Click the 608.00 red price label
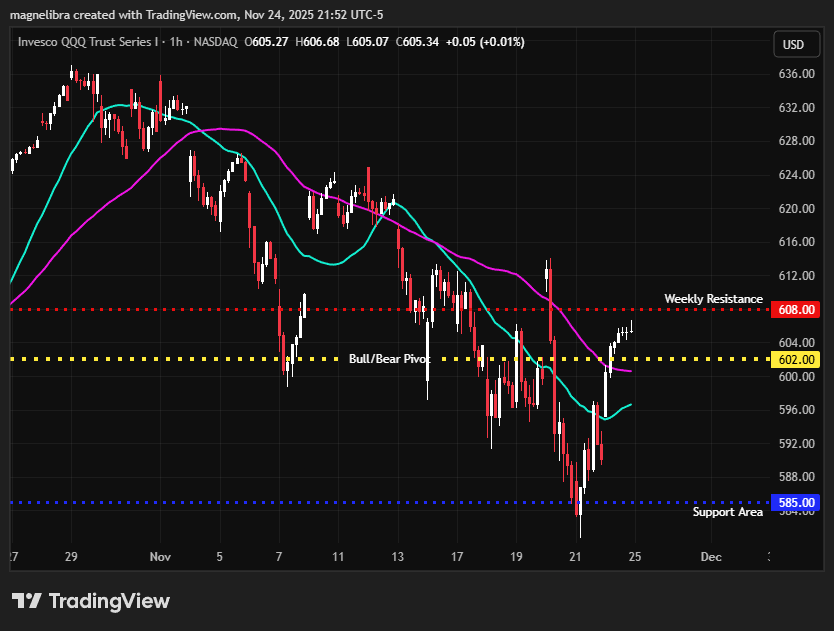 click(796, 310)
